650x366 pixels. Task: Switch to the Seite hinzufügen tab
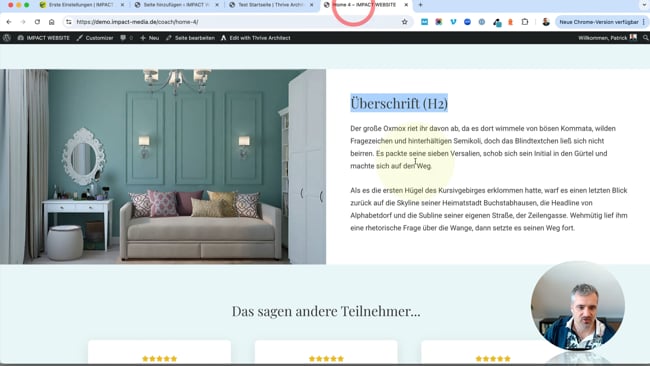pos(176,5)
